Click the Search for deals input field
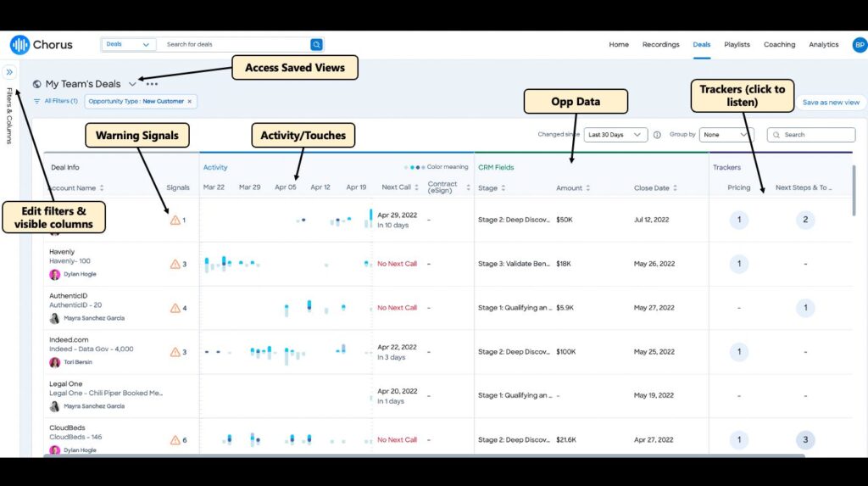The image size is (868, 486). point(237,44)
